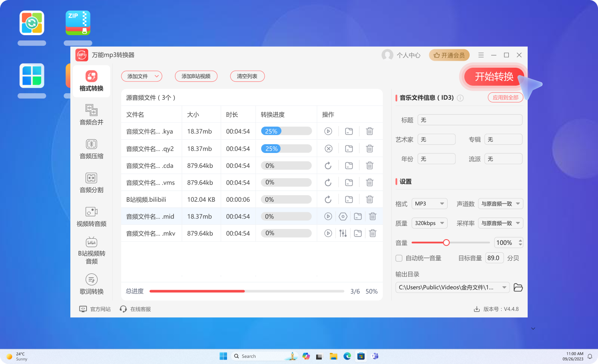Click 清空列表 button
The height and width of the screenshot is (364, 598).
click(247, 76)
